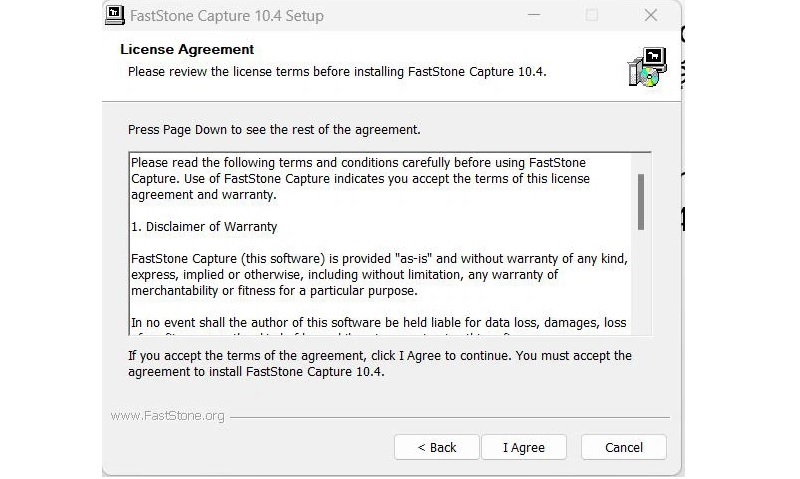Click the window title "FastStone Capture 10.4 Setup"

pos(228,16)
